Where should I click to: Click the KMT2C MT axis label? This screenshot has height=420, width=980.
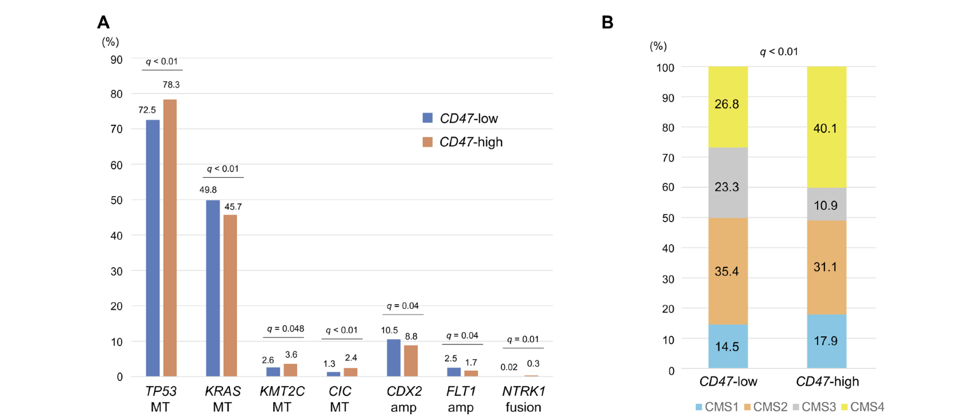[x=282, y=399]
